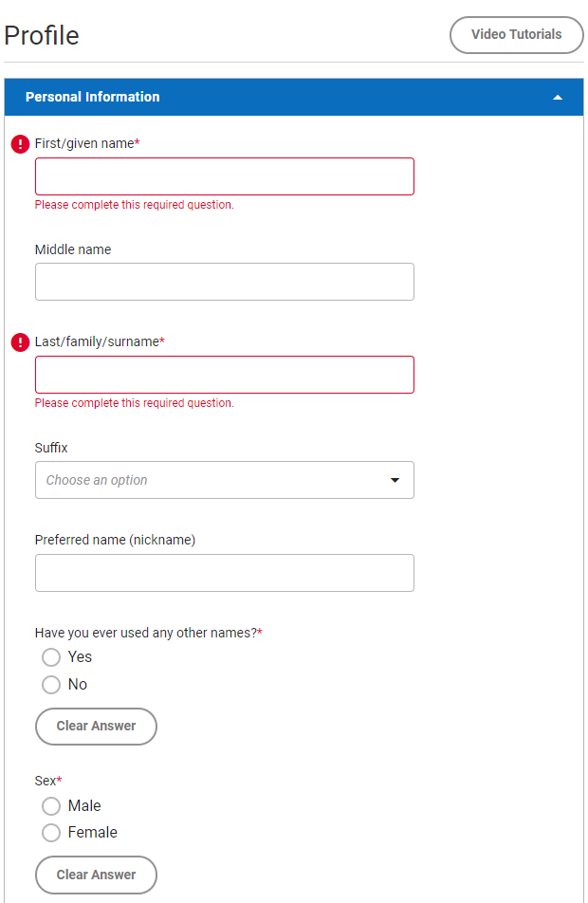Focus the First/given name input field

(224, 175)
